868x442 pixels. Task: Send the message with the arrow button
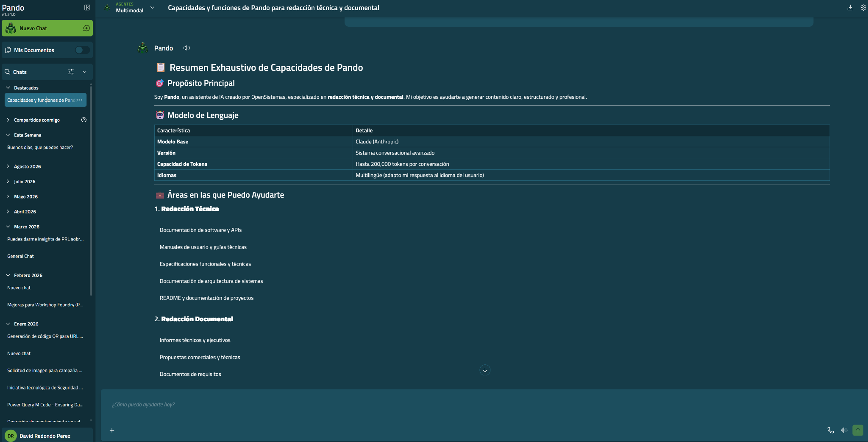[x=858, y=431]
